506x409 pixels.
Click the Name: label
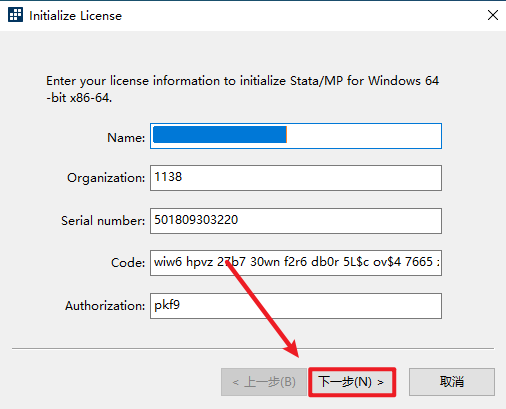pyautogui.click(x=126, y=137)
